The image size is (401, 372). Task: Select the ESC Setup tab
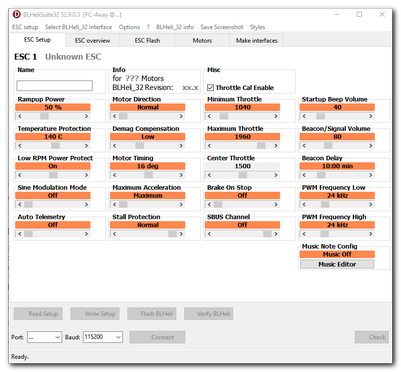click(x=37, y=40)
